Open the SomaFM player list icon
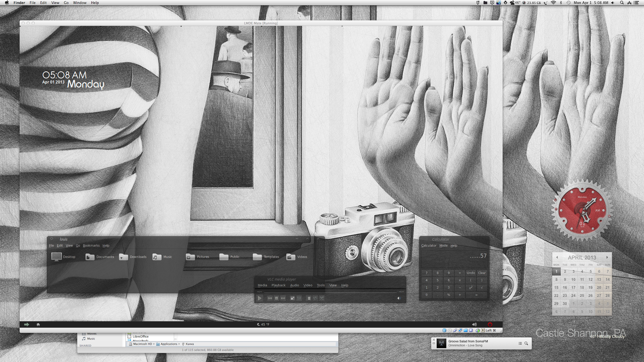The height and width of the screenshot is (362, 644). (520, 343)
